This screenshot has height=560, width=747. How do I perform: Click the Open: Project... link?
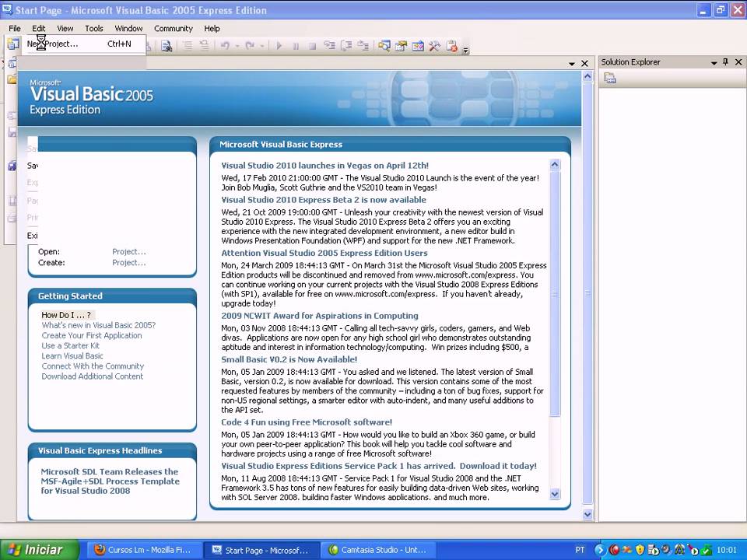pos(129,251)
